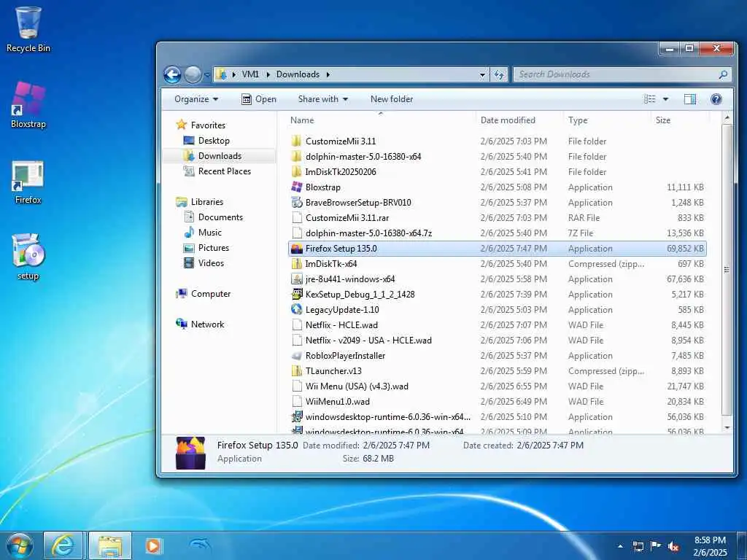Open Windows Media Player taskbar icon

coord(153,545)
